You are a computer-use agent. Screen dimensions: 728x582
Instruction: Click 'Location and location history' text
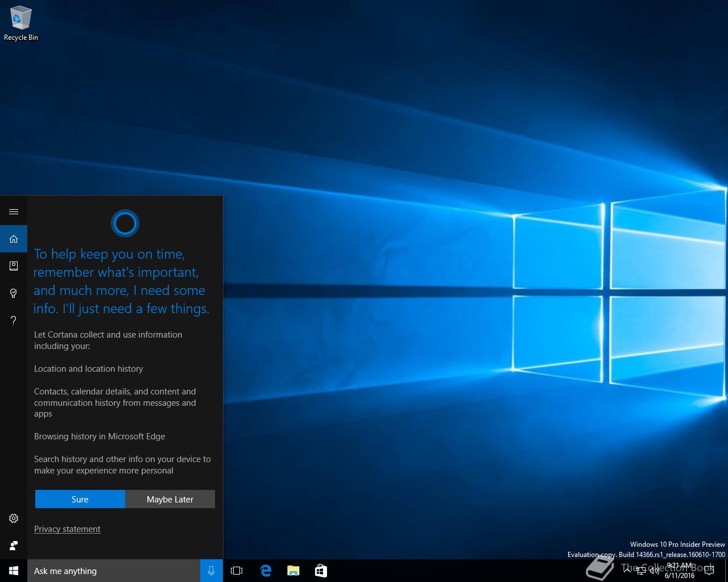[89, 369]
